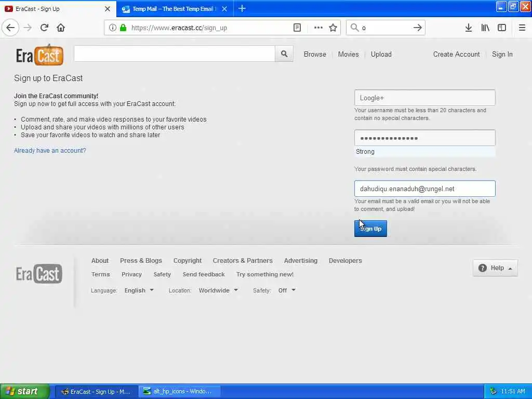This screenshot has height=399, width=532.
Task: Click the blue Sign Up button
Action: click(370, 229)
